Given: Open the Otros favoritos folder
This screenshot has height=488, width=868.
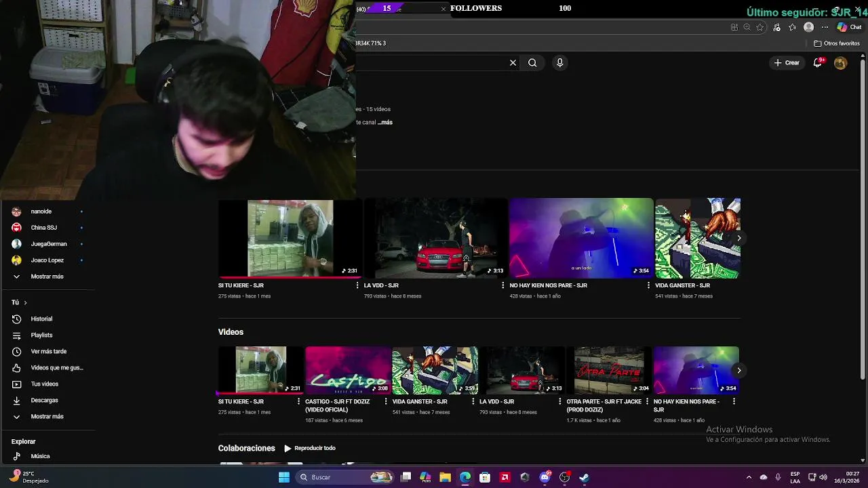Looking at the screenshot, I should 837,43.
